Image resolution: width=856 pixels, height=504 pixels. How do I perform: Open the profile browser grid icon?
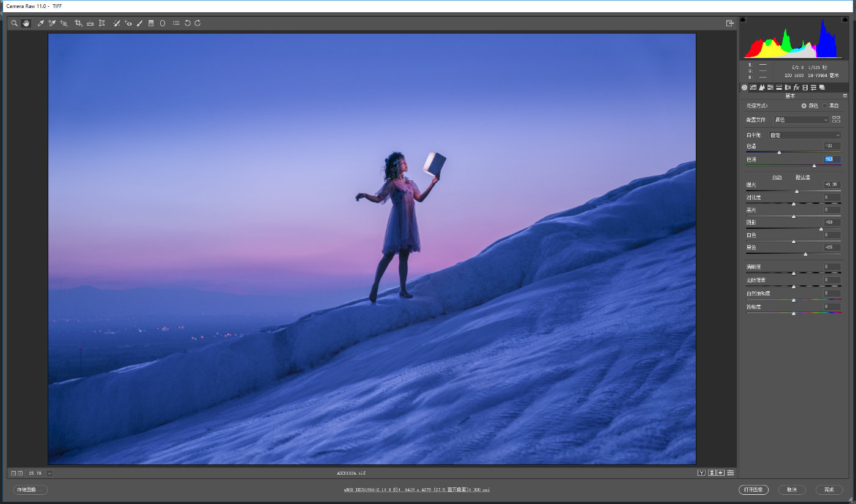tap(836, 120)
